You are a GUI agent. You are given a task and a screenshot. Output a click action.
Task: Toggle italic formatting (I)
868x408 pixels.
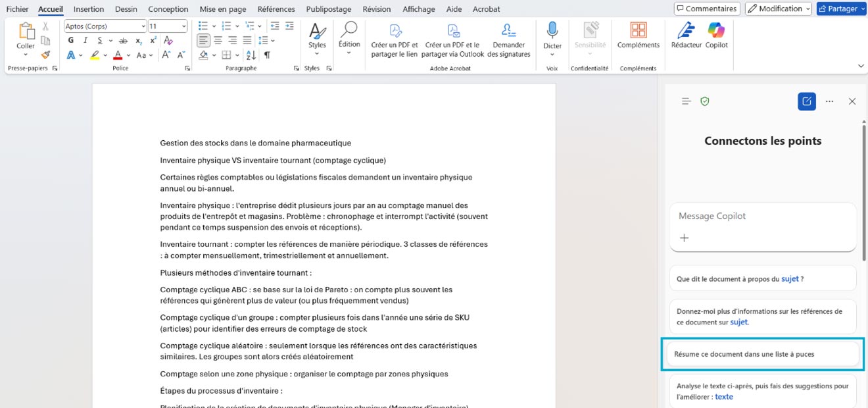84,41
